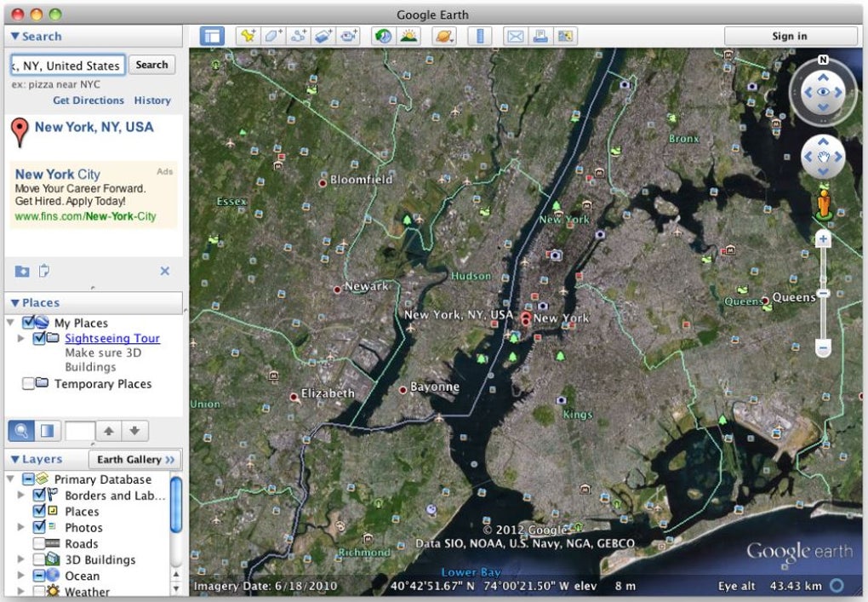This screenshot has width=868, height=602.
Task: Print the current view
Action: click(540, 36)
